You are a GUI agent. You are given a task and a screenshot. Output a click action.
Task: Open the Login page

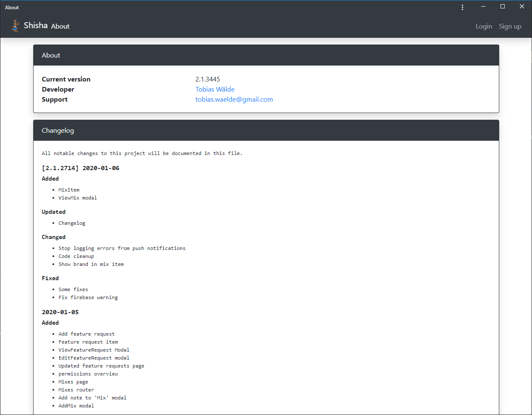point(484,26)
